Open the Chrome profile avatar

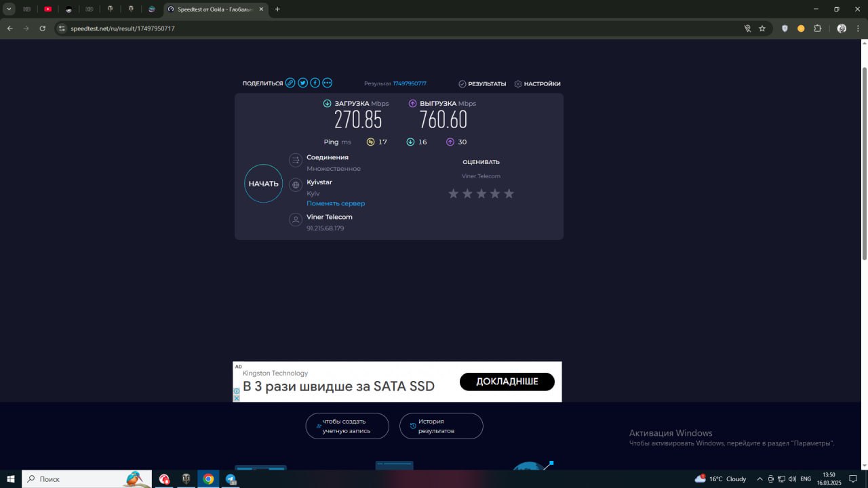tap(842, 28)
